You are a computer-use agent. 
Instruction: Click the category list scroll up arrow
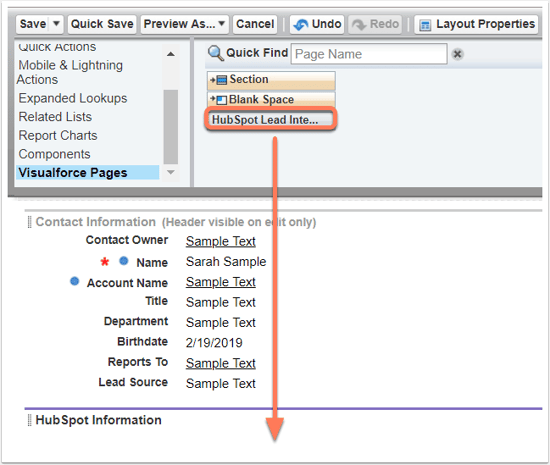(171, 54)
